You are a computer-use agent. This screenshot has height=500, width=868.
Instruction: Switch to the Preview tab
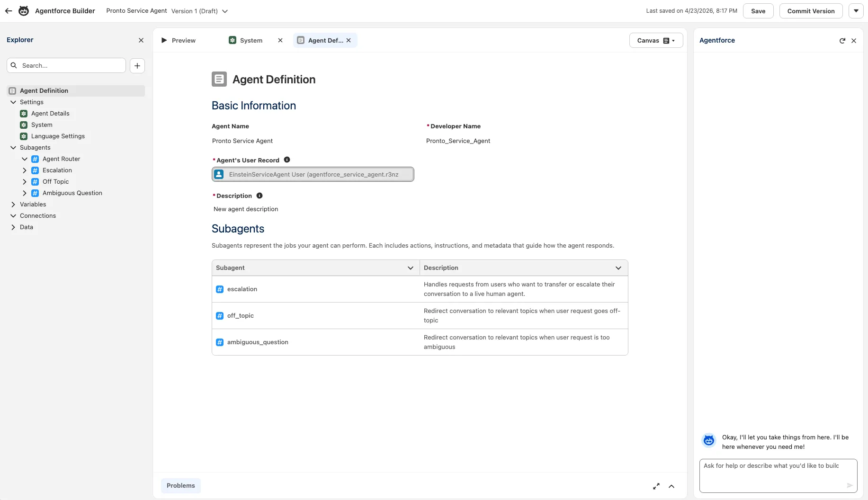click(x=179, y=41)
